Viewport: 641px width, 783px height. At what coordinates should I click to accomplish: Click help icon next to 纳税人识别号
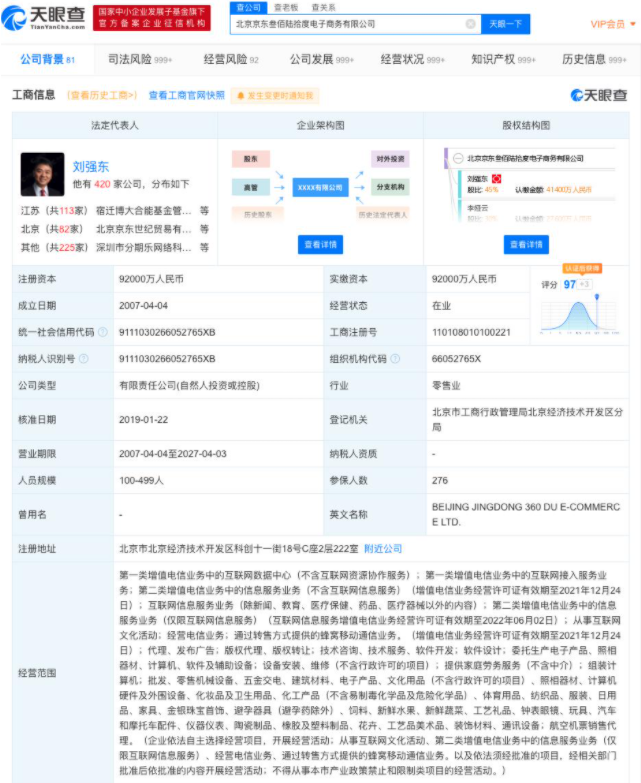tap(84, 359)
